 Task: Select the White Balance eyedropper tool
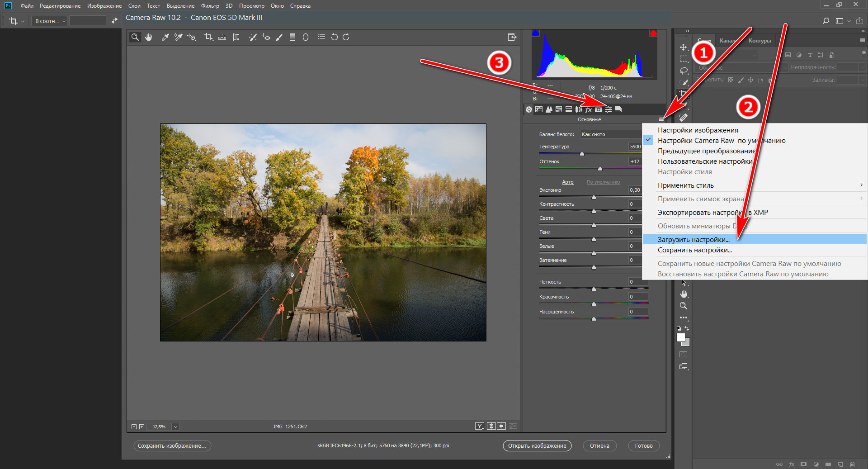coord(165,37)
